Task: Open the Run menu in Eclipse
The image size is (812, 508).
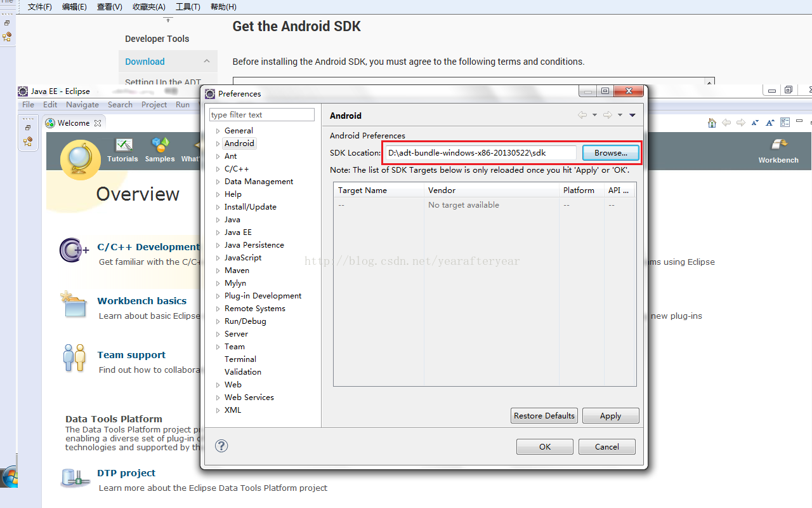Action: tap(183, 105)
